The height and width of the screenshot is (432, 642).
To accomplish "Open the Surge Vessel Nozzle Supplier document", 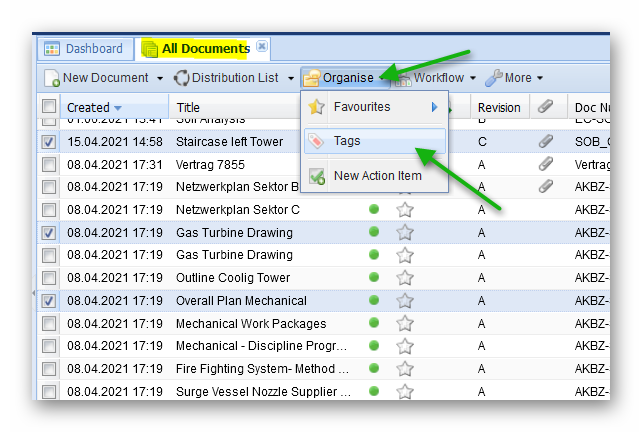I will point(264,392).
